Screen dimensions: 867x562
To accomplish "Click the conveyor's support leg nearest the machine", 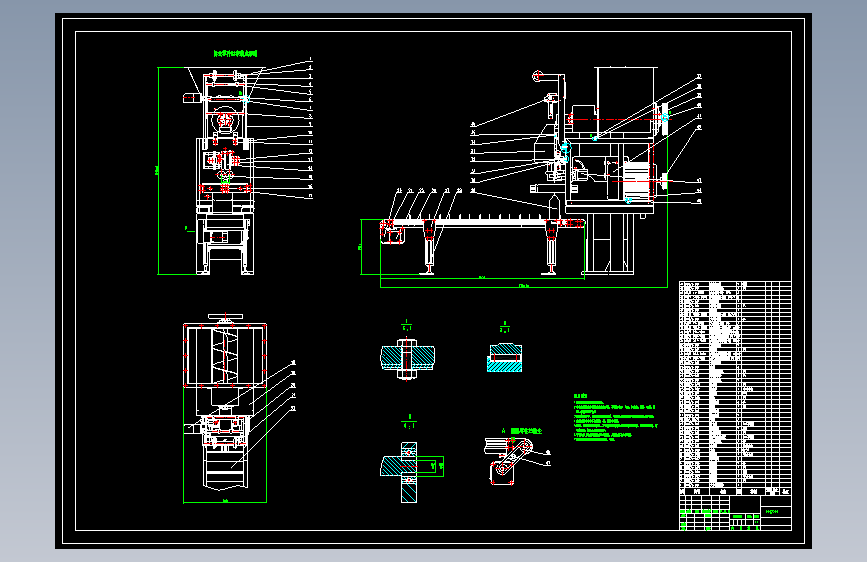I will click(550, 247).
